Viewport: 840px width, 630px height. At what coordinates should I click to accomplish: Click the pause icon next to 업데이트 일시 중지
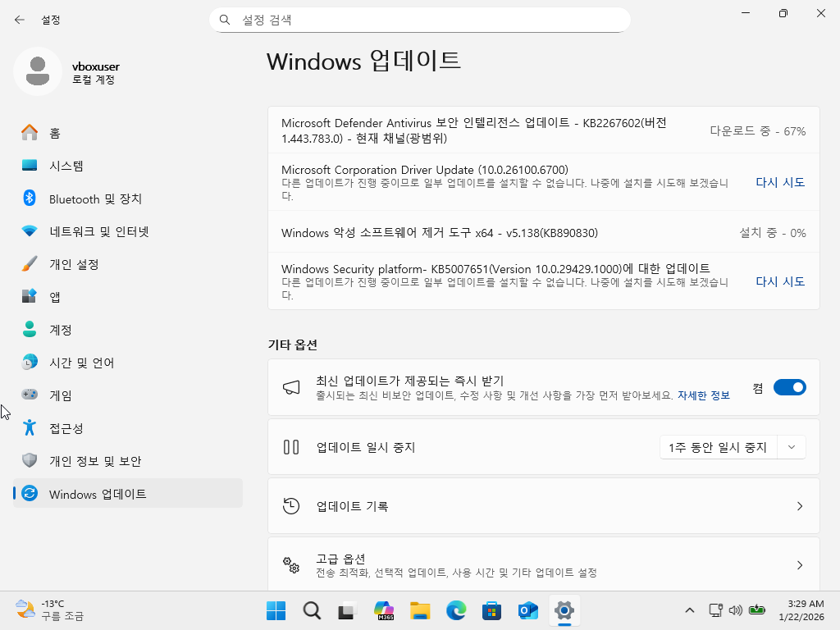[x=291, y=447]
